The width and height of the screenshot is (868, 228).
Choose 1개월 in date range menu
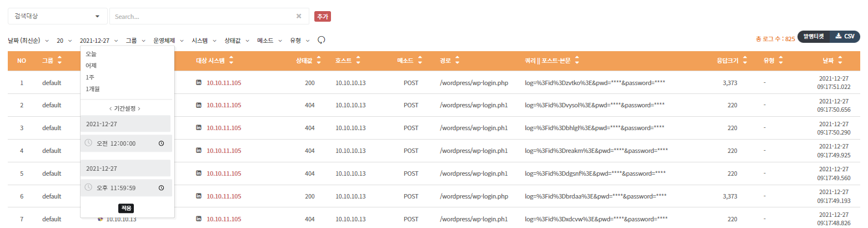click(93, 88)
